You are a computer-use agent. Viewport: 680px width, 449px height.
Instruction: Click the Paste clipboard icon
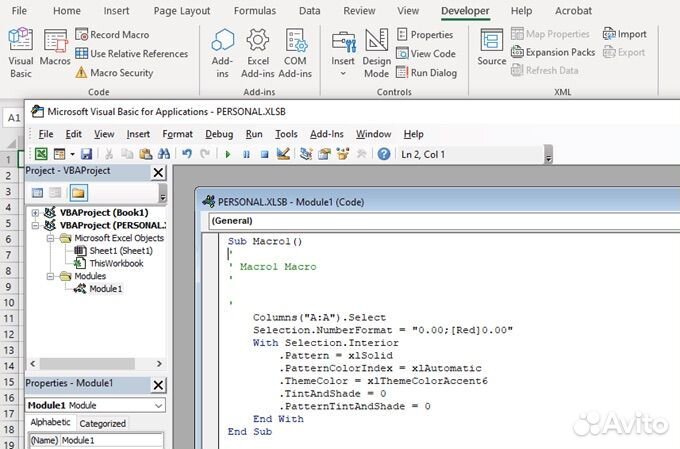tap(145, 154)
